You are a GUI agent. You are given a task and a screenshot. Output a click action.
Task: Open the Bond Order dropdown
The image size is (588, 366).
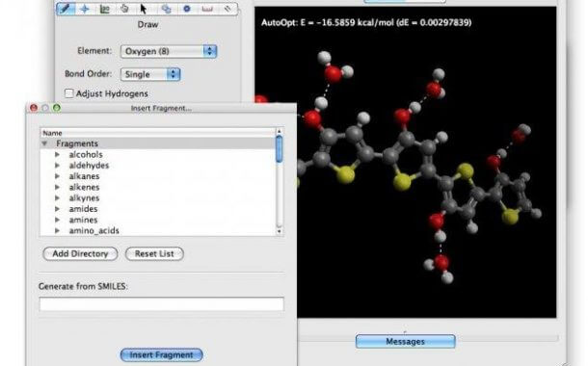[150, 74]
